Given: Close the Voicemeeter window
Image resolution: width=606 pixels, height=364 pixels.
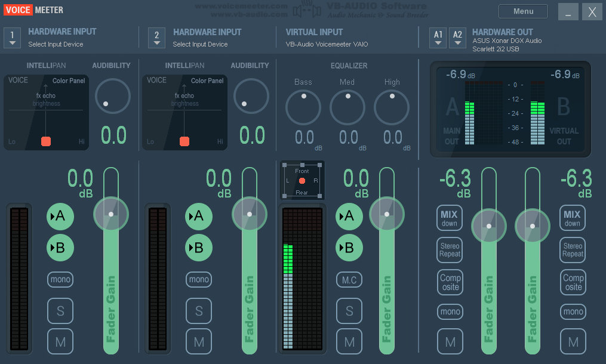Looking at the screenshot, I should point(592,11).
